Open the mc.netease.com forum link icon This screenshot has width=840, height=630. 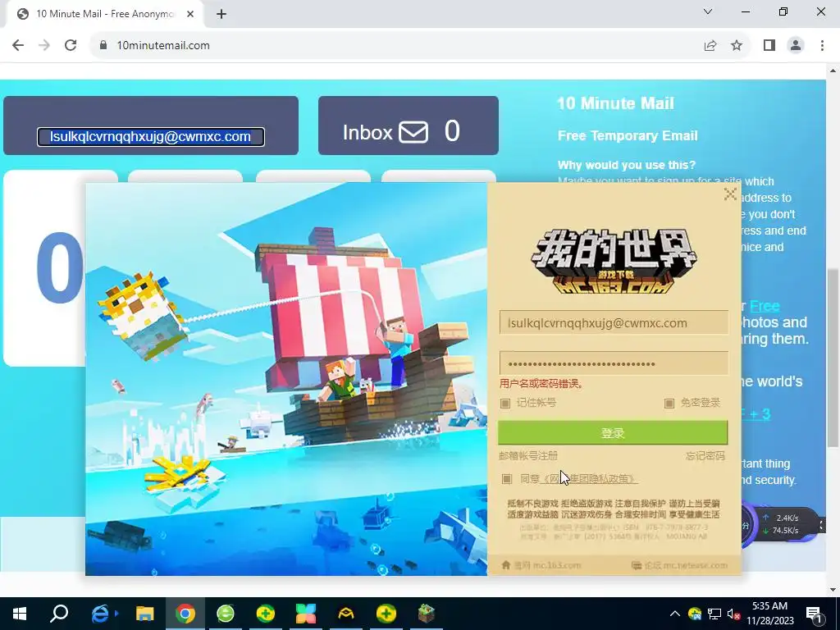(x=637, y=565)
